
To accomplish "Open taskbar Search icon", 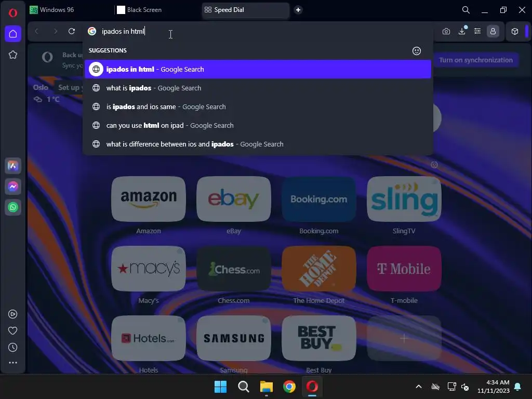I will click(244, 387).
